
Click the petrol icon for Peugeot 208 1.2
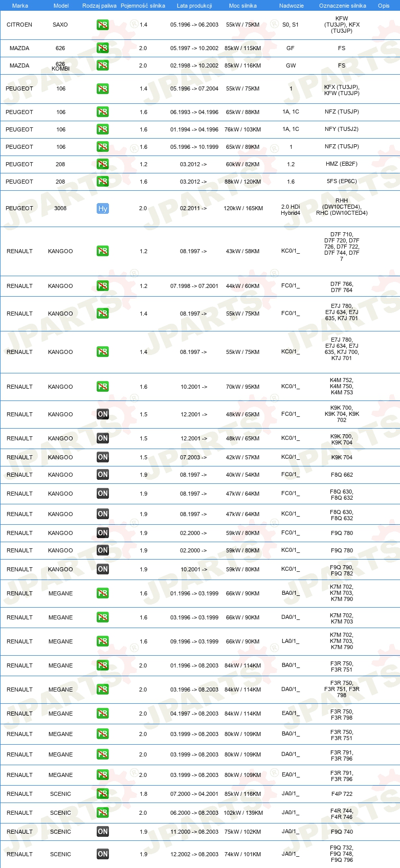(x=102, y=164)
